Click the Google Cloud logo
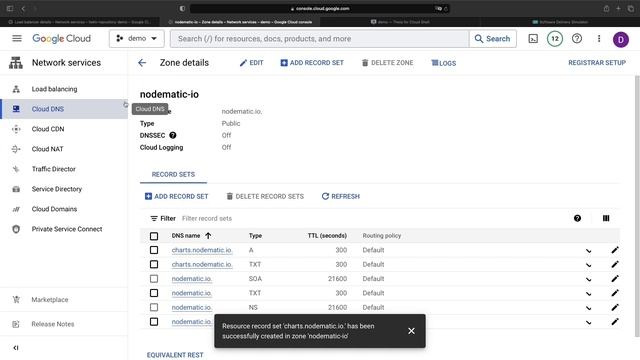The height and width of the screenshot is (360, 640). (x=62, y=38)
